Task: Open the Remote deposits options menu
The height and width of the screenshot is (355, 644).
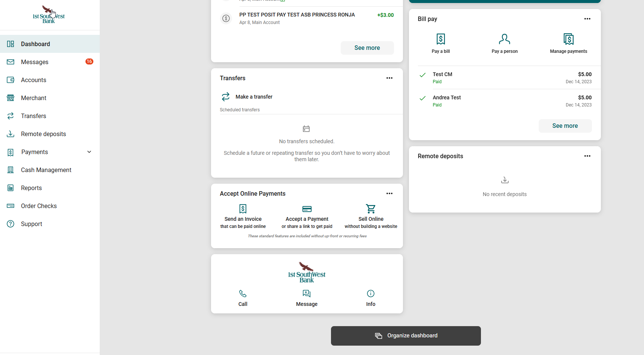Action: tap(587, 156)
